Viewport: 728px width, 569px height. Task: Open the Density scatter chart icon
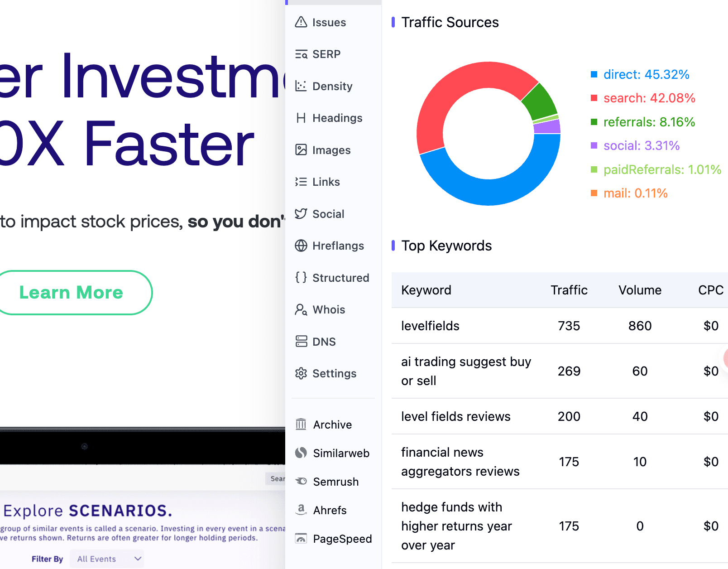(301, 86)
